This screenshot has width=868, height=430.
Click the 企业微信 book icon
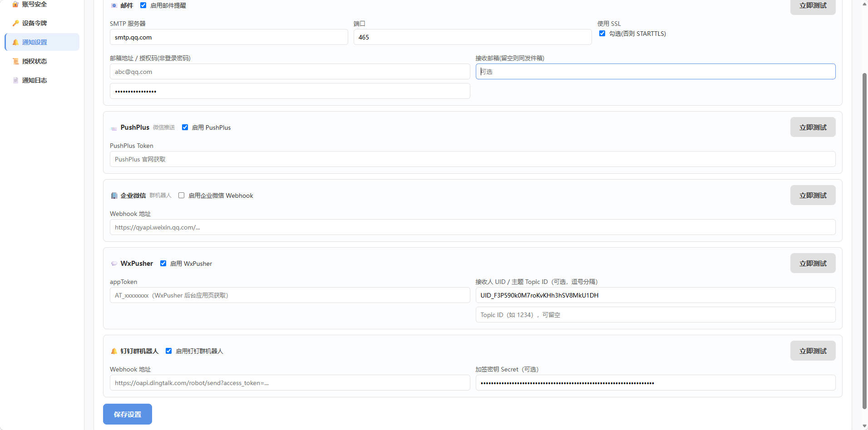click(114, 195)
